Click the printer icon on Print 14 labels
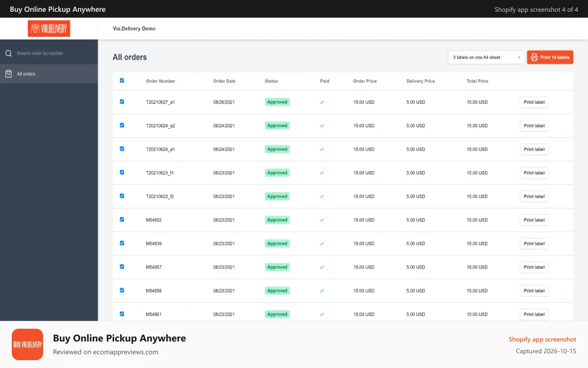The width and height of the screenshot is (588, 368). click(x=535, y=57)
